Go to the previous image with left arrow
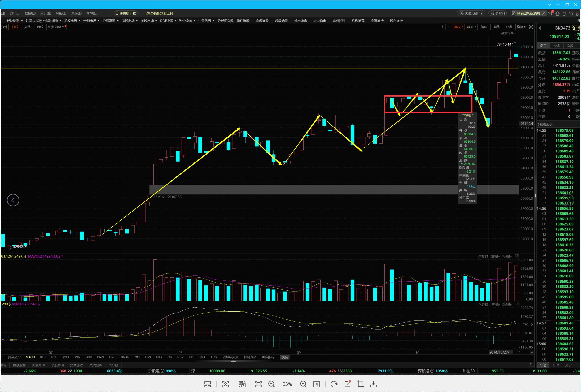581x392 pixels. click(13, 200)
